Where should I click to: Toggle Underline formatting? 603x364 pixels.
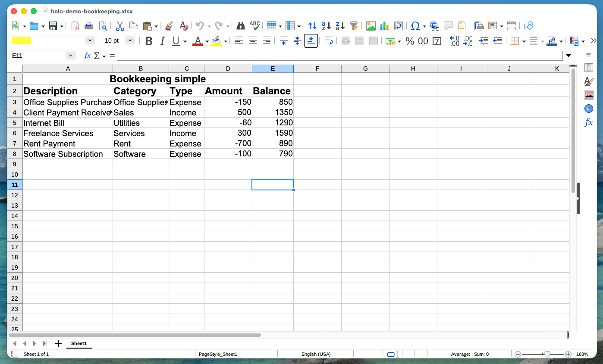point(176,41)
